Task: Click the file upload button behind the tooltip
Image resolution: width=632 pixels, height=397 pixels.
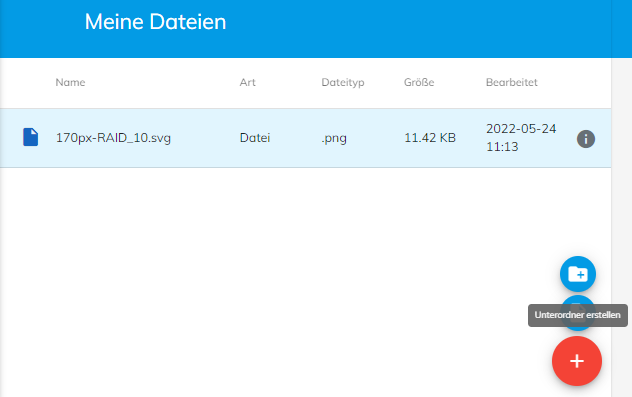Action: [578, 313]
